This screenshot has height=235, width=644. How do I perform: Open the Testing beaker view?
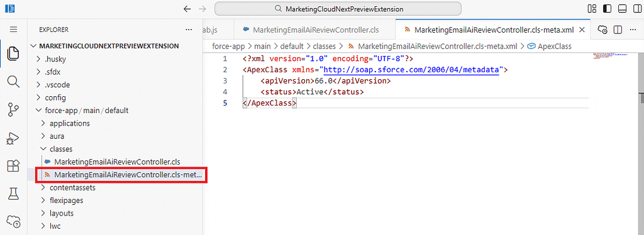tap(13, 194)
